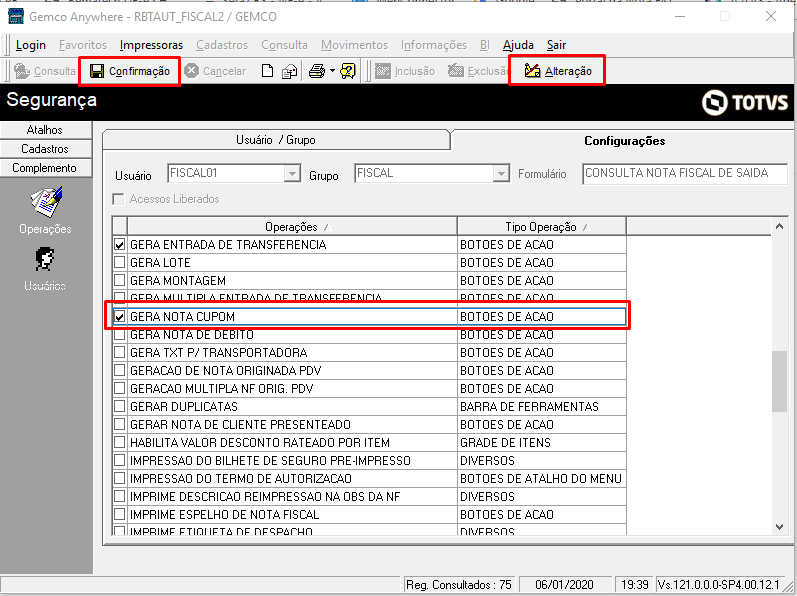Check the GERA NOTA DE DEBITO checkbox
This screenshot has height=596, width=797.
119,335
